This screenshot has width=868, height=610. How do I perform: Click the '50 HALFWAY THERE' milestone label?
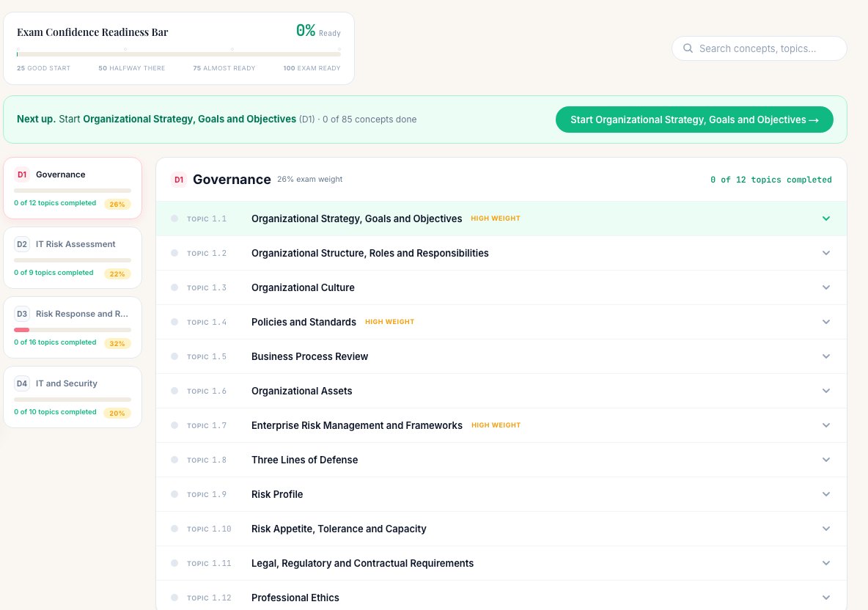(x=132, y=68)
